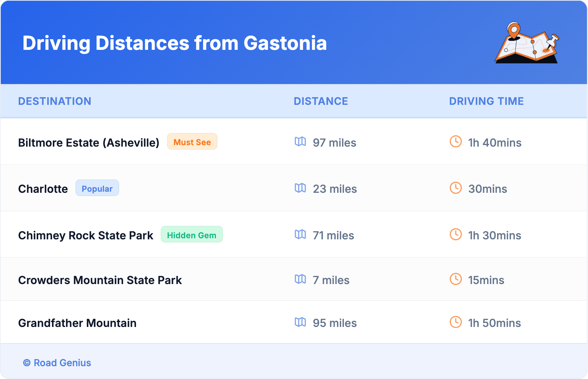
Task: Click the clock icon beside 15mins
Action: click(456, 279)
